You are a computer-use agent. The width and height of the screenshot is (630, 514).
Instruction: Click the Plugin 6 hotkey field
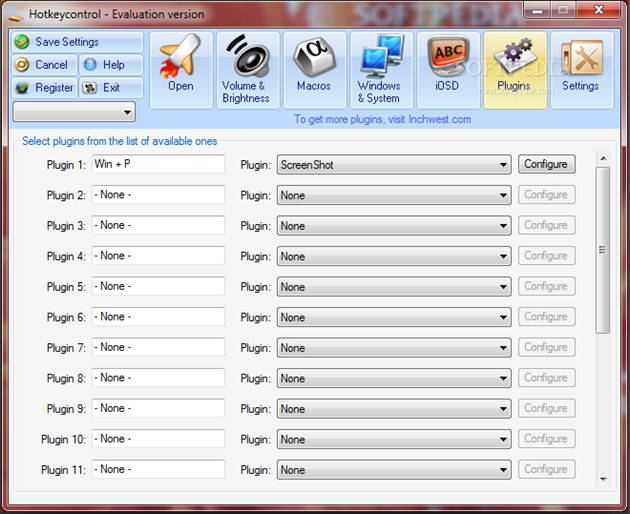pyautogui.click(x=158, y=317)
